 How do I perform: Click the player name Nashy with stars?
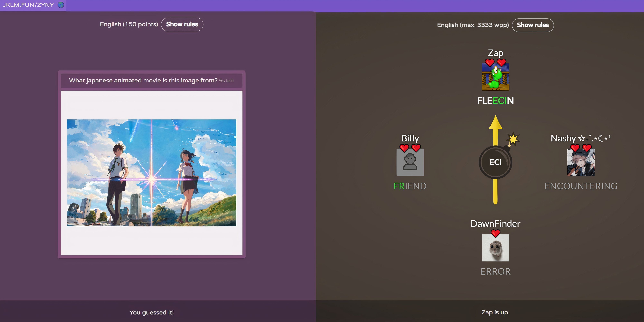(x=581, y=138)
